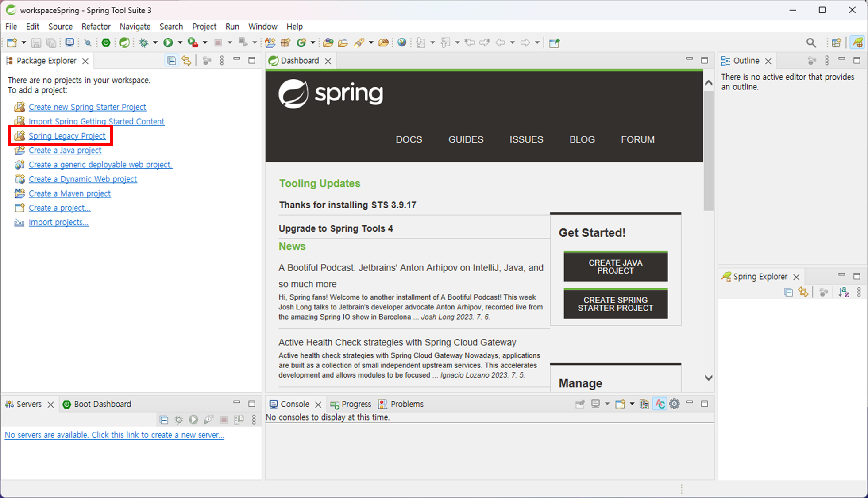Toggle the Spring perspective button
Screen dimensions: 868x498
(857, 42)
